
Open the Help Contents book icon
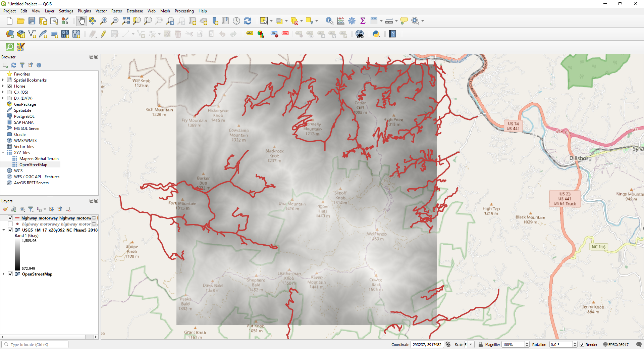[x=392, y=34]
